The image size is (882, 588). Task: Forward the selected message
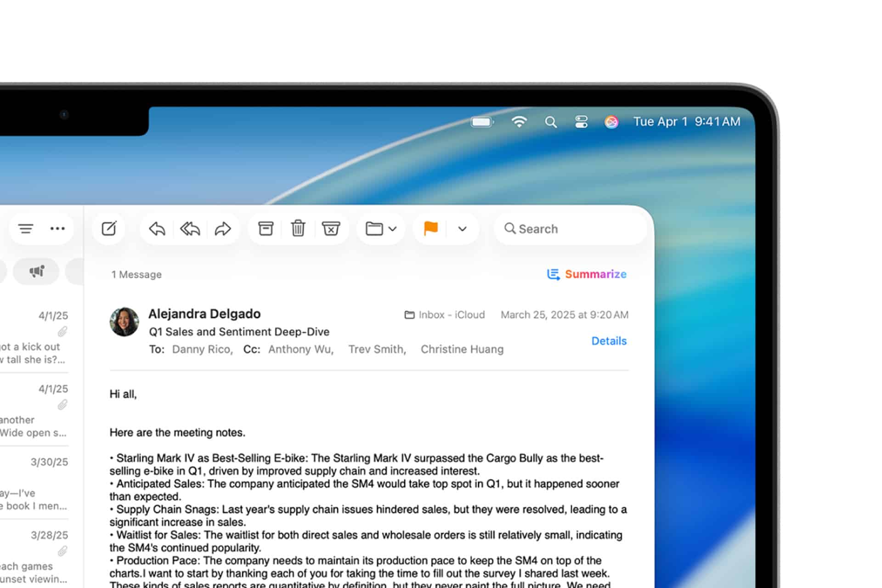(x=223, y=228)
